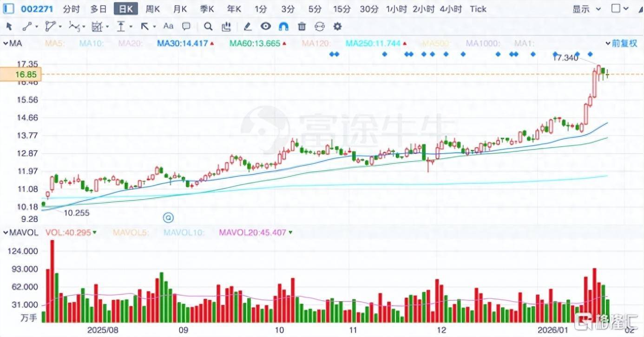644x337 pixels.
Task: Click the Aa text annotation tool
Action: (168, 26)
